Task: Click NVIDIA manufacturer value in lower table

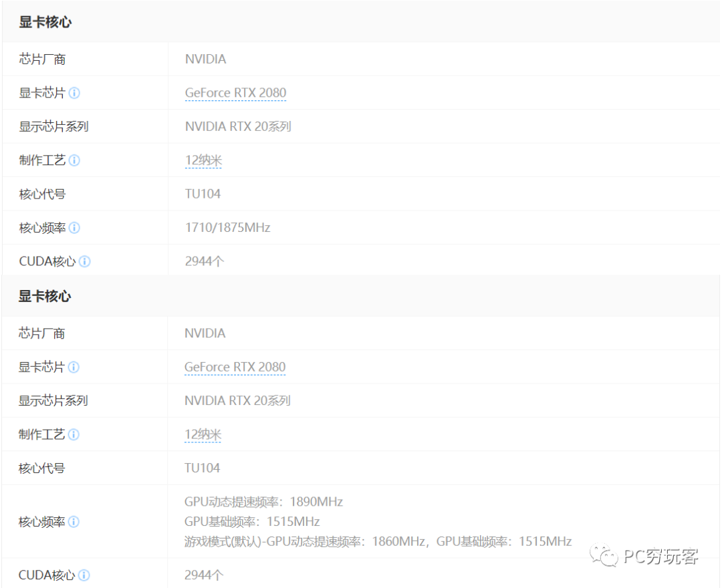Action: (205, 333)
